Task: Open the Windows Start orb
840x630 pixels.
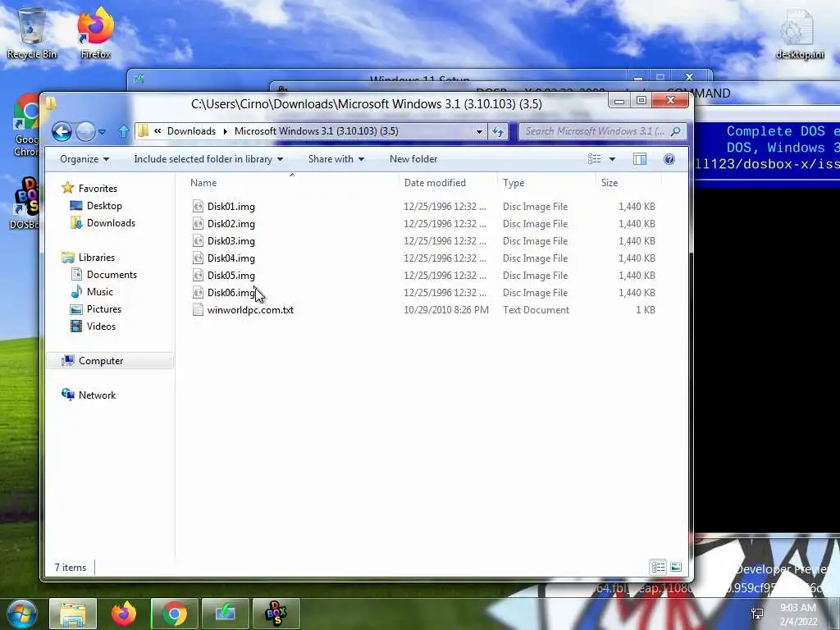Action: 22,614
